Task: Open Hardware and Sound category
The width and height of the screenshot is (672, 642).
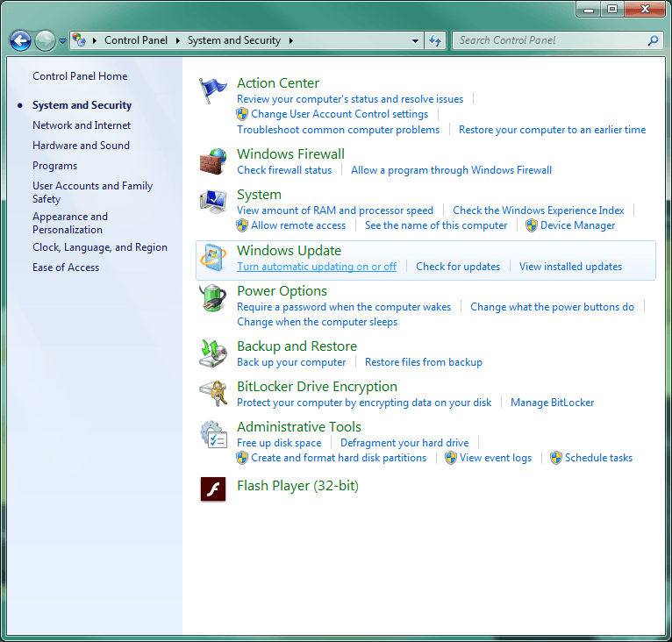Action: (81, 146)
